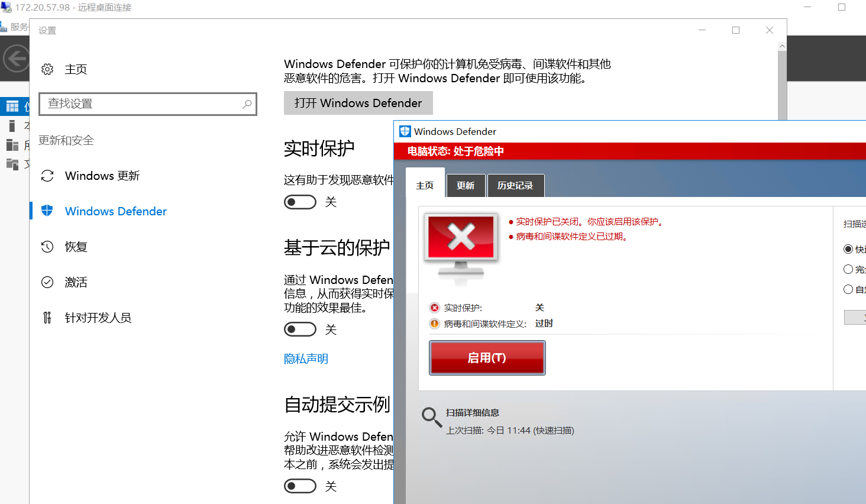Click the 扫描详细信息 heading
866x504 pixels.
click(472, 413)
